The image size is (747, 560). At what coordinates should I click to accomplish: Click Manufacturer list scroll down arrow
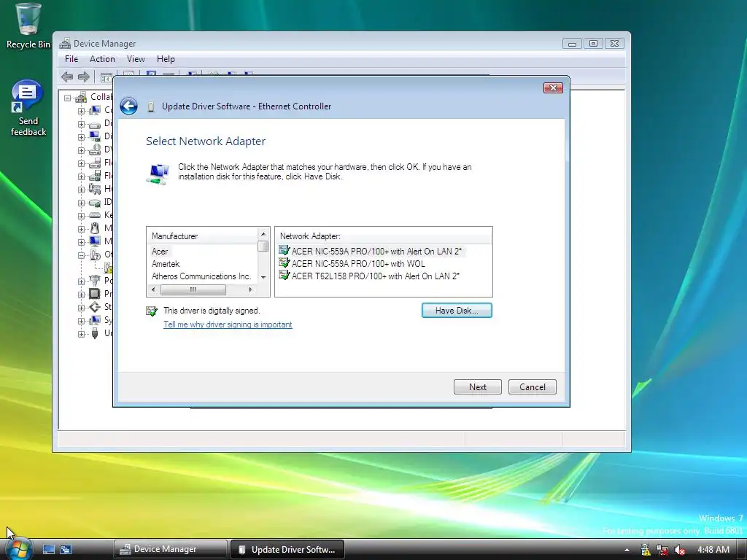pyautogui.click(x=263, y=277)
